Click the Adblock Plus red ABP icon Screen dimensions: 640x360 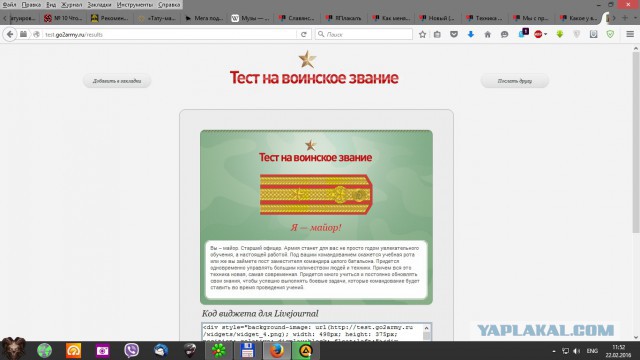point(538,35)
